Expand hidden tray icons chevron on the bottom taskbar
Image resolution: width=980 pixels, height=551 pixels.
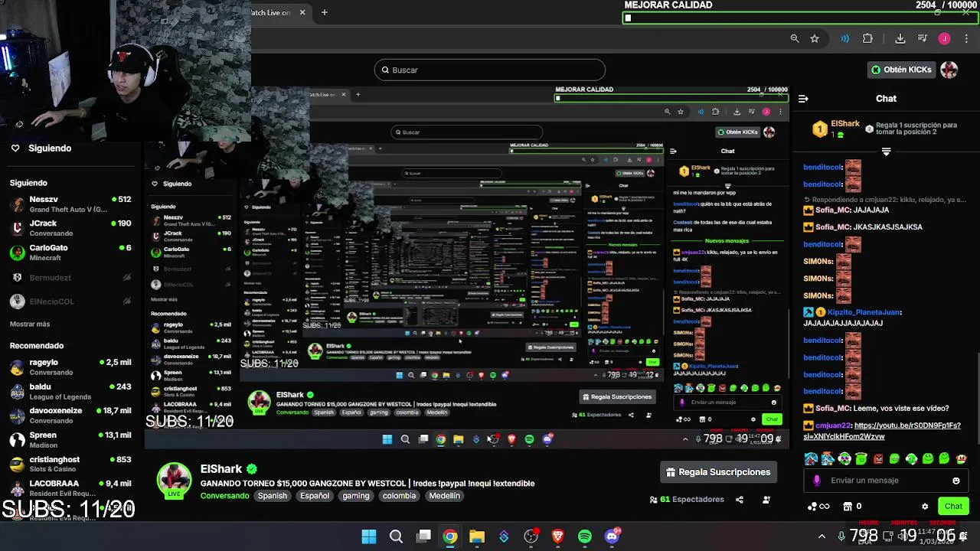tap(822, 536)
